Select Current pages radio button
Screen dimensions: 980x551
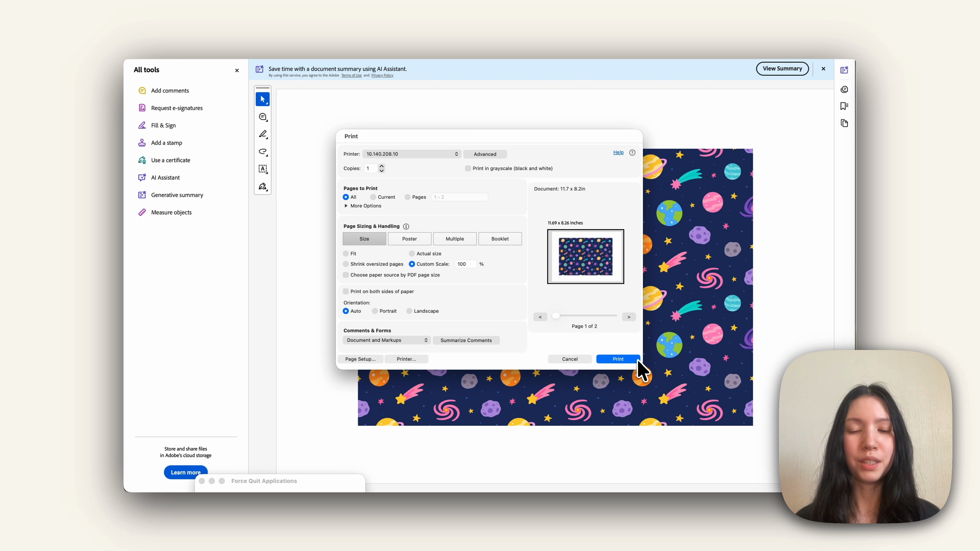click(x=373, y=197)
